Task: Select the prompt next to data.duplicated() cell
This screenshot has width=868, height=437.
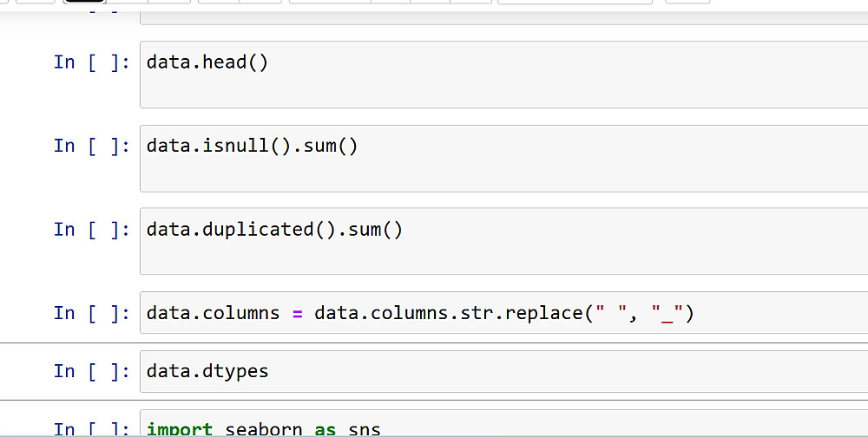Action: [x=91, y=230]
